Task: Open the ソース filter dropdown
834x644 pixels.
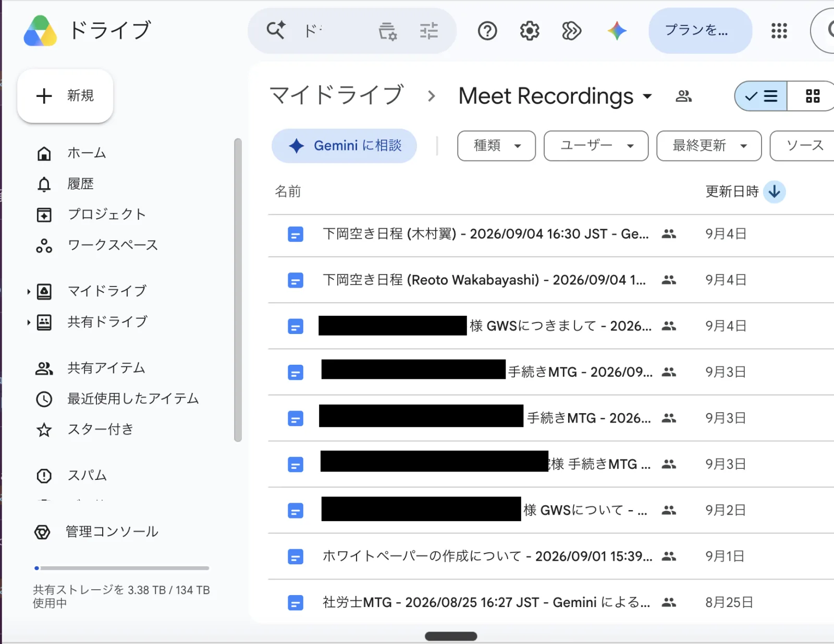Action: tap(803, 146)
